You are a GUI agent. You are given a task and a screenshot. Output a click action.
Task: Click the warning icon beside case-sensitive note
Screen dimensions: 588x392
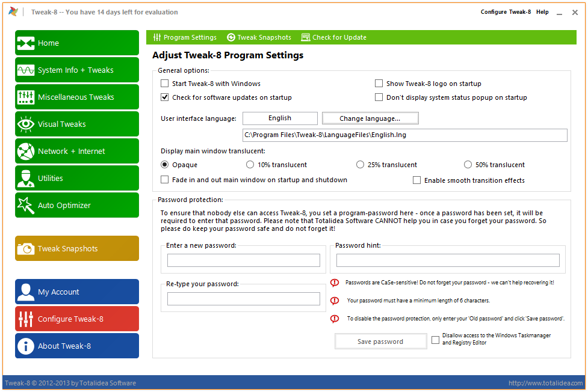tap(335, 283)
